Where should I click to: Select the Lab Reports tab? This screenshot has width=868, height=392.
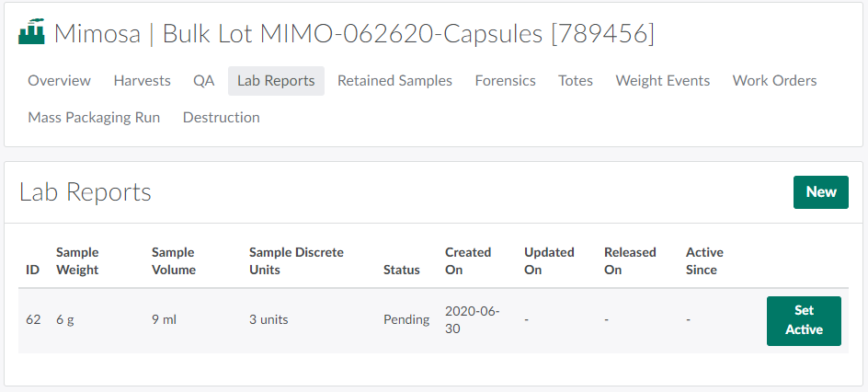tap(276, 81)
